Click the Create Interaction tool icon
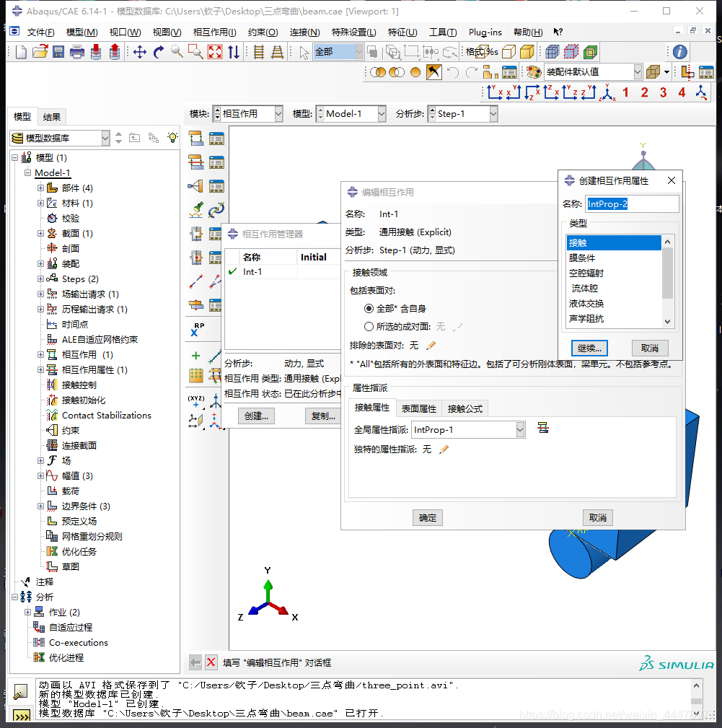Viewport: 722px width, 728px height. click(x=195, y=139)
